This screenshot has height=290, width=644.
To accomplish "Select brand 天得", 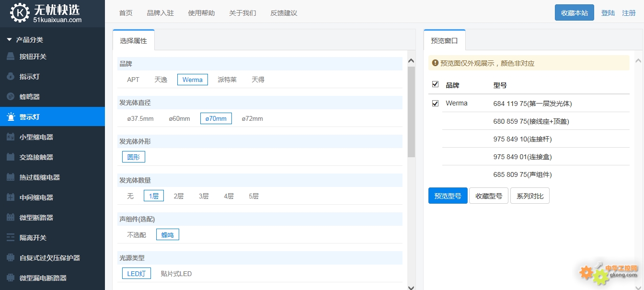I will coord(258,80).
